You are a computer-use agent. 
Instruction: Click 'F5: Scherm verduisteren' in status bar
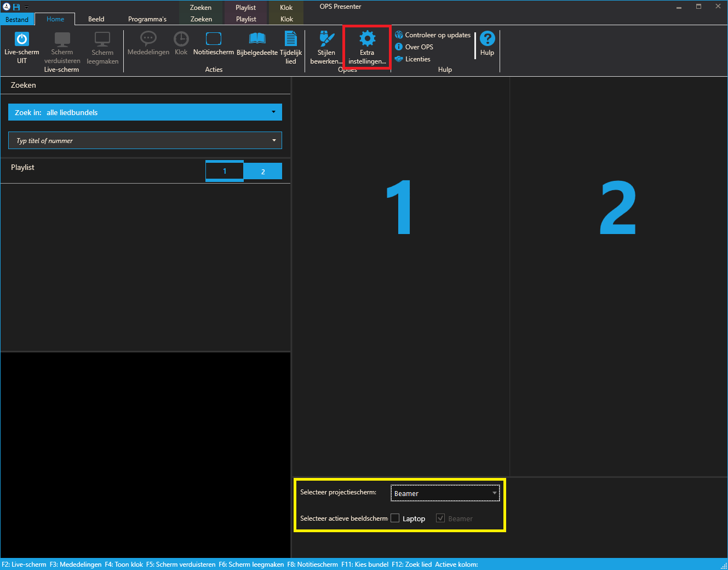click(181, 565)
